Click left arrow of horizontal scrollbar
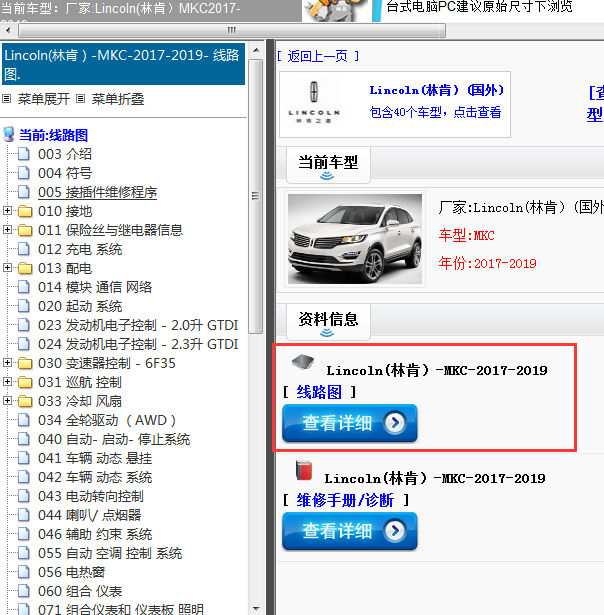Viewport: 604px width, 615px height. [x=8, y=30]
